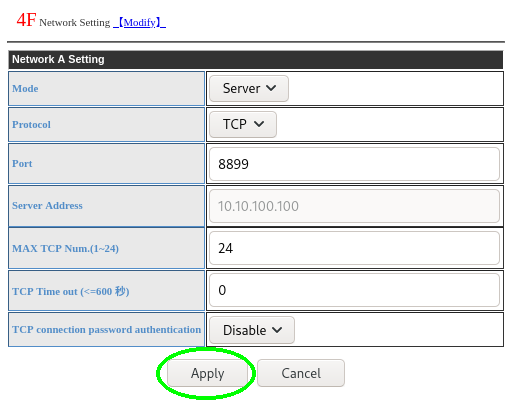The width and height of the screenshot is (511, 400).
Task: Open the Mode dropdown set to Server
Action: coord(249,89)
